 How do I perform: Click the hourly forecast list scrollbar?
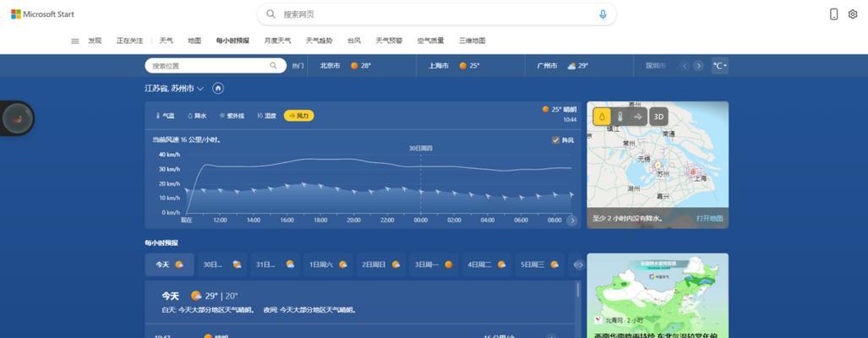pos(578,290)
